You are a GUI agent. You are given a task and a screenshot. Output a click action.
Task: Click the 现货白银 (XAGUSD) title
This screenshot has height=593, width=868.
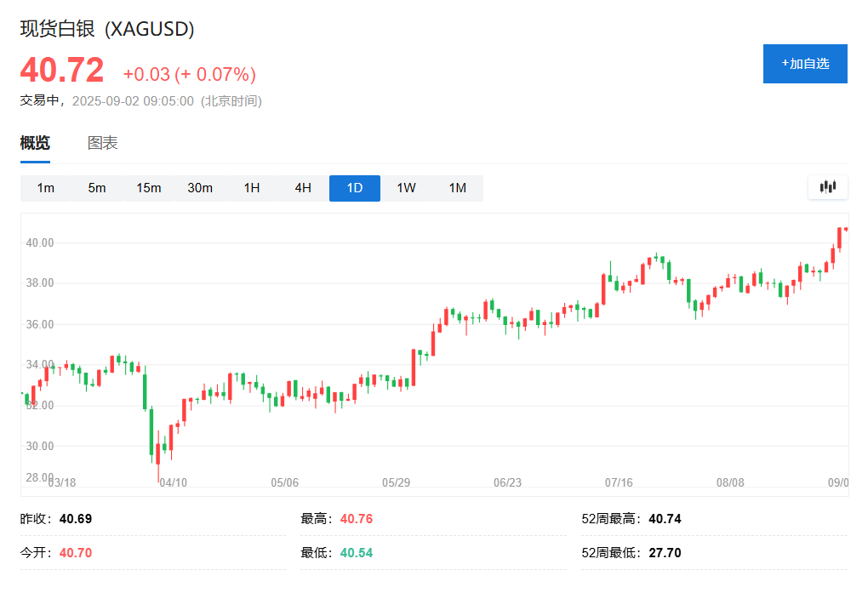(x=108, y=29)
